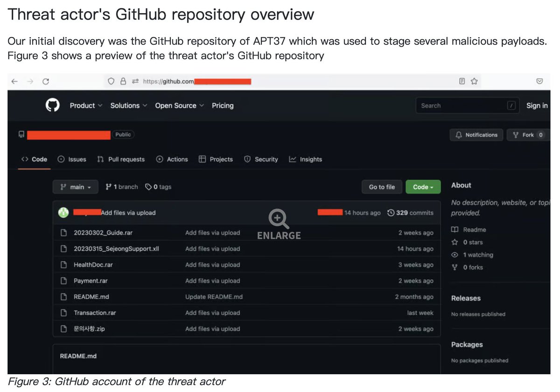Click the Packages heading
Screen dimensions: 560x392
point(467,344)
